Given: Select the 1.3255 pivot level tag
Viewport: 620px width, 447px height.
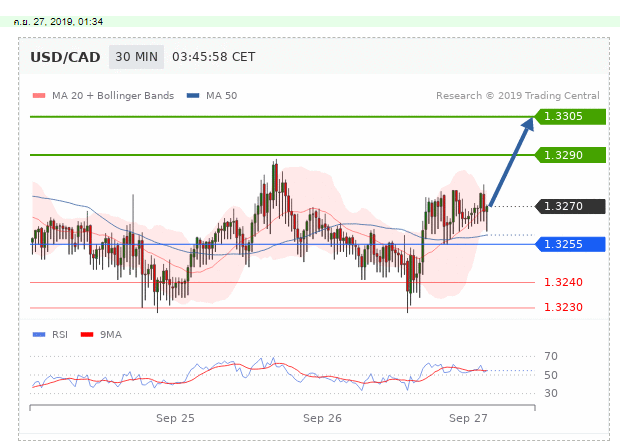Looking at the screenshot, I should [570, 244].
